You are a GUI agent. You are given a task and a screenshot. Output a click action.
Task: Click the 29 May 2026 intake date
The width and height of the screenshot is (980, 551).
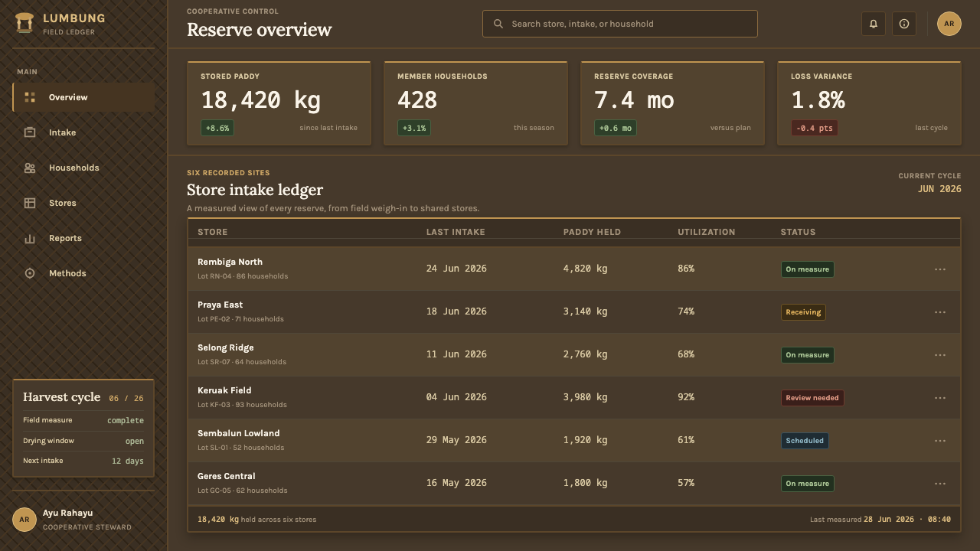(456, 440)
